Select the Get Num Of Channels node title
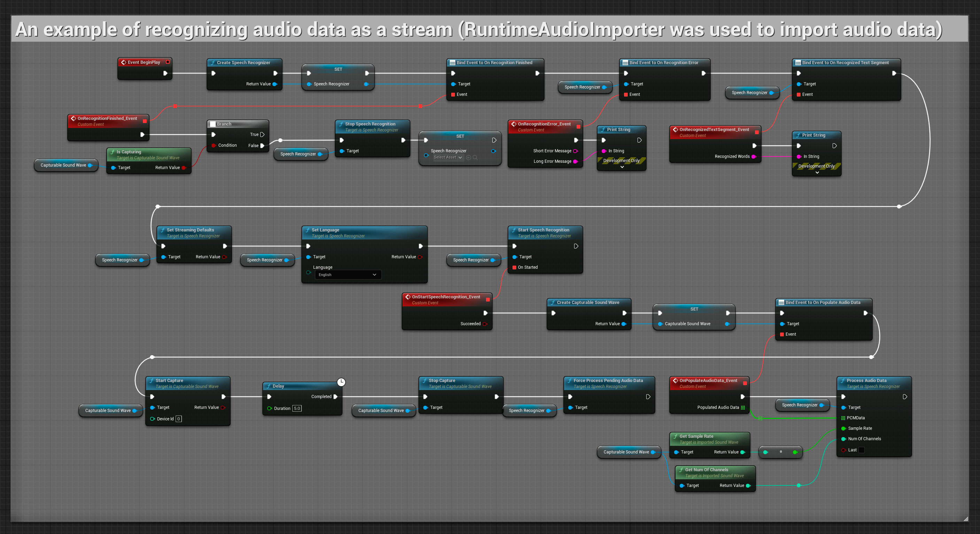Viewport: 980px width, 534px height. coord(707,470)
